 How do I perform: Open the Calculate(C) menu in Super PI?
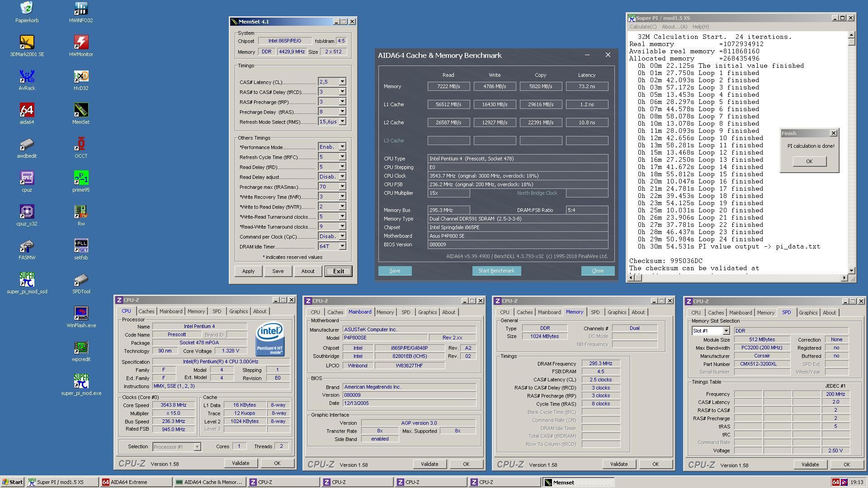[x=643, y=27]
